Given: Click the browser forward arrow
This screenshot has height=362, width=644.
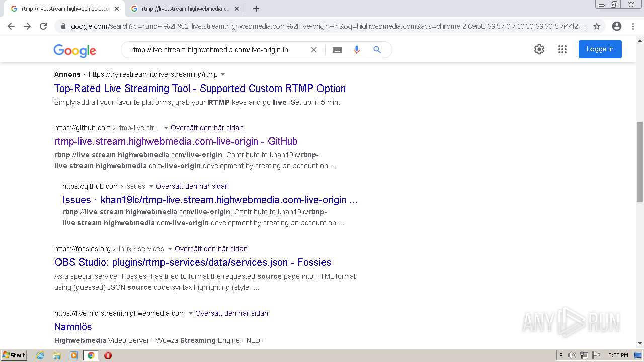Looking at the screenshot, I should pos(27,26).
